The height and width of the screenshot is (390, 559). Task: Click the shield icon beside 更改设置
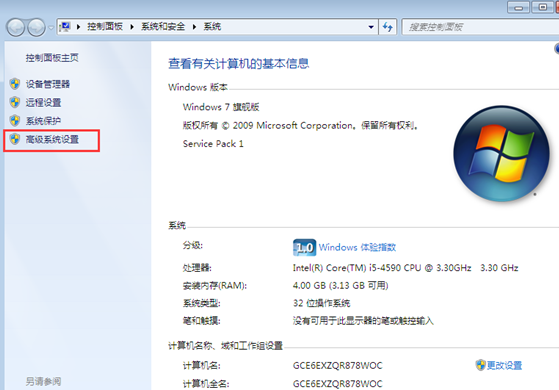click(481, 365)
